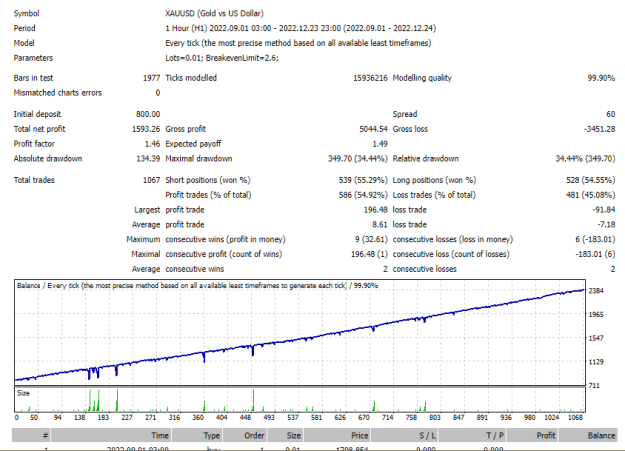
Task: Click consecutive losses value 6 (-183.01)
Action: [x=595, y=239]
